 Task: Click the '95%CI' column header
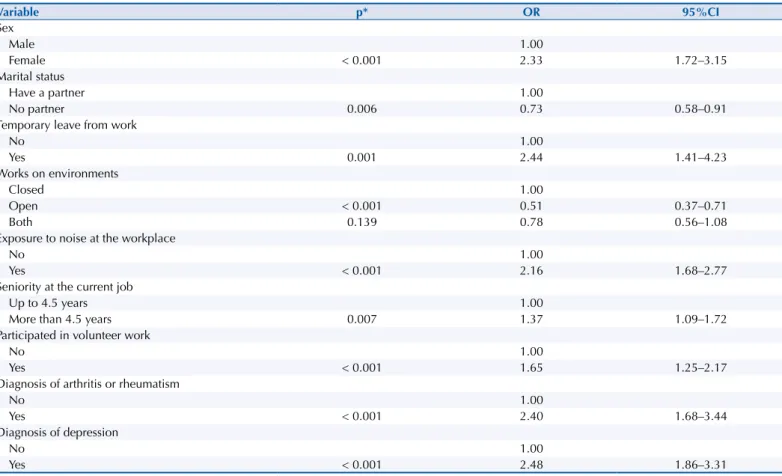pyautogui.click(x=701, y=12)
